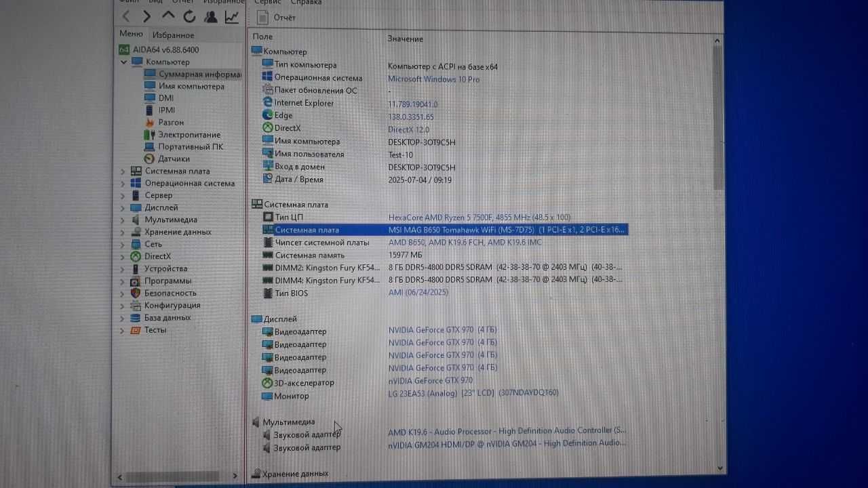Open the graph chart toolbar icon
Image resolution: width=868 pixels, height=488 pixels.
(232, 16)
